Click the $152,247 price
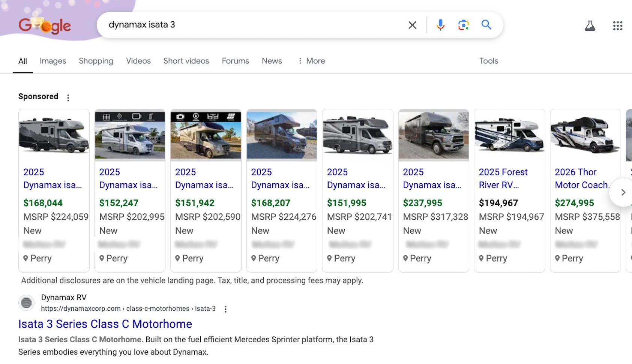The image size is (632, 364). tap(119, 203)
